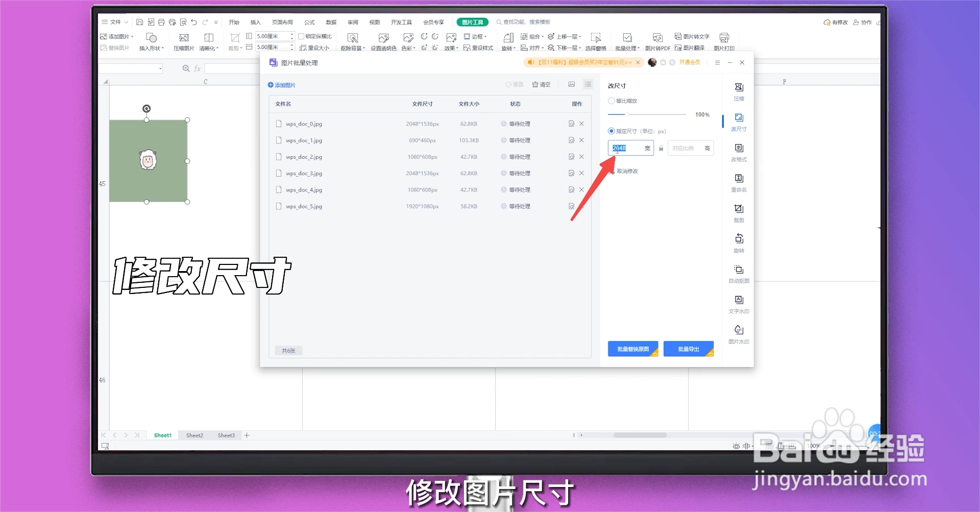Switch to list view in batch dialog
This screenshot has width=980, height=512.
[x=588, y=84]
